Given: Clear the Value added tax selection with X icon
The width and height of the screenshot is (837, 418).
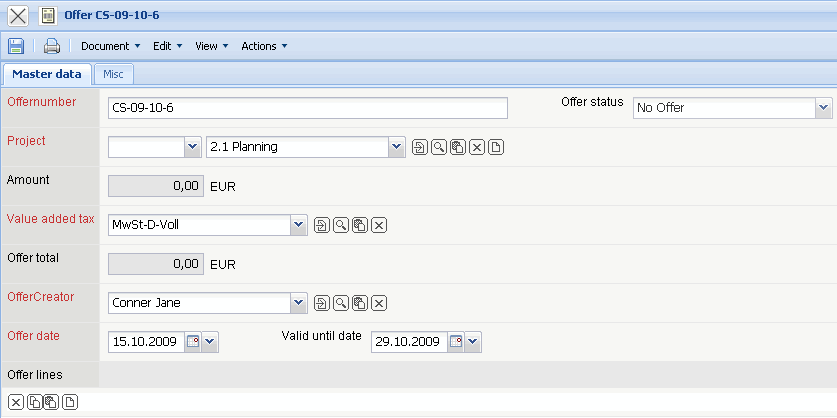Looking at the screenshot, I should [379, 225].
